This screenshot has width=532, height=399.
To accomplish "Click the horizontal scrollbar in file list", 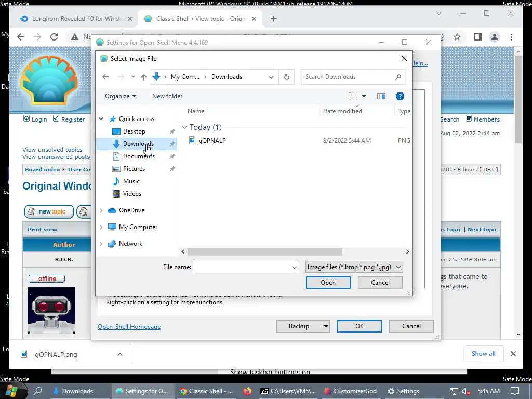I will coord(264,252).
